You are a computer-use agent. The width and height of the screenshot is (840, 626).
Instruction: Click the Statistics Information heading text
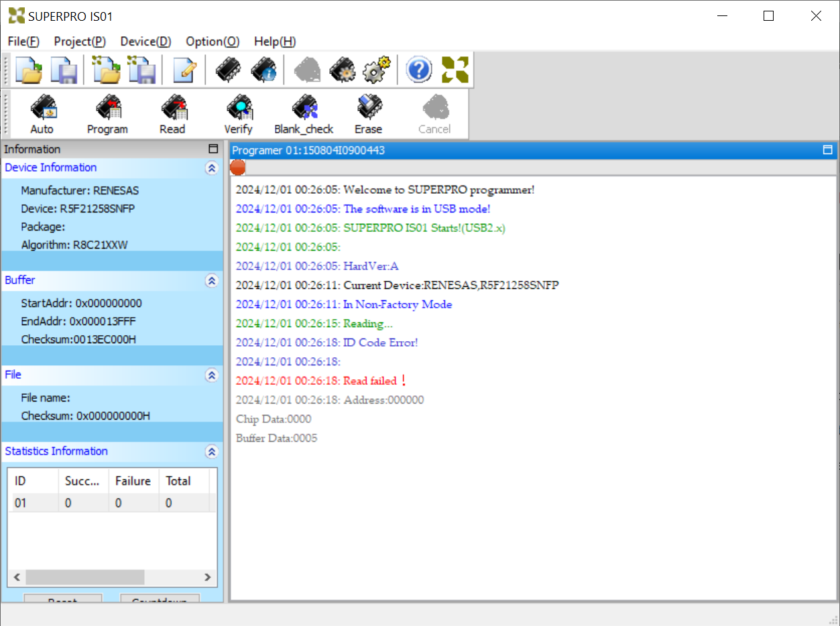(x=56, y=451)
